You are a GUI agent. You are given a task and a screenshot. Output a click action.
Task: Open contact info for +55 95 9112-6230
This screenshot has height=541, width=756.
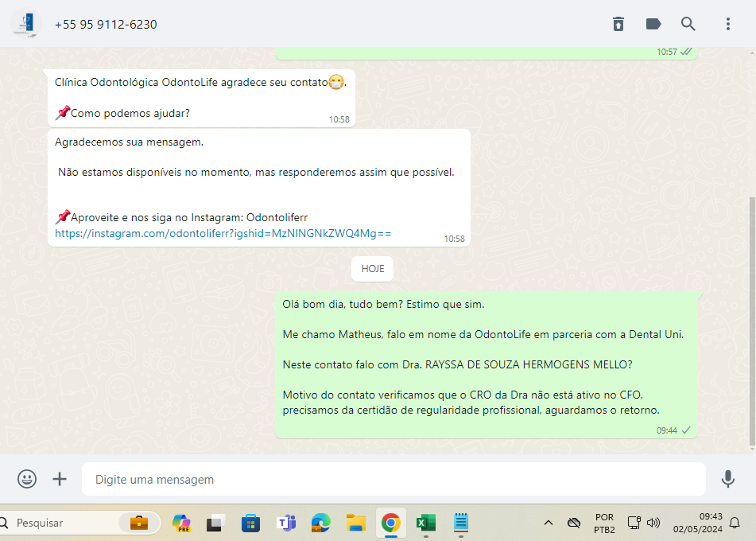coord(106,25)
